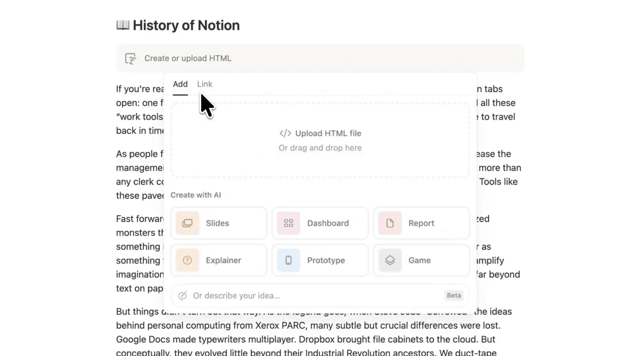Create a Dashboard with AI

[320, 223]
